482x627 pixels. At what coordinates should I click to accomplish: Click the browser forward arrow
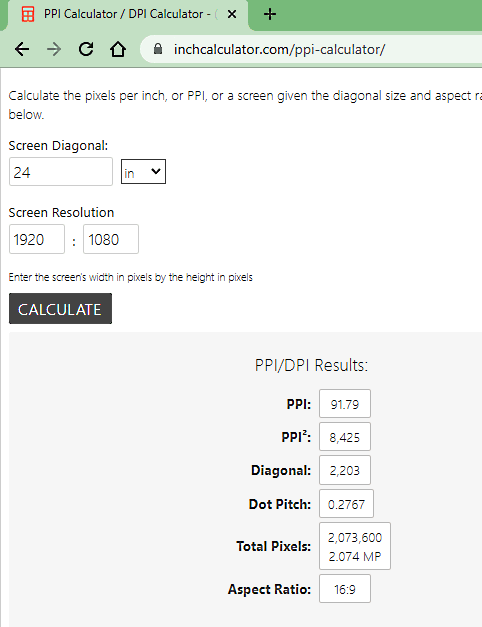(54, 50)
